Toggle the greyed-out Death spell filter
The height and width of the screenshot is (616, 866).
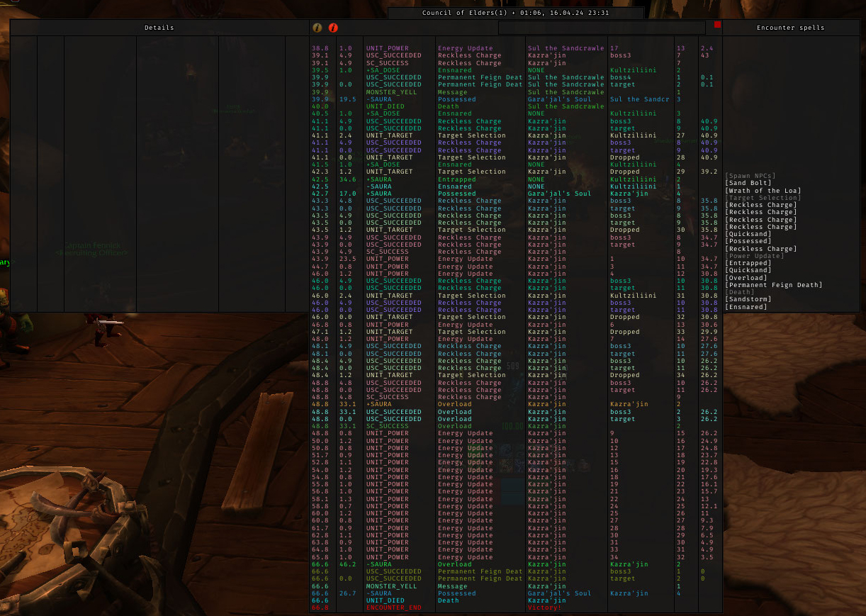pyautogui.click(x=741, y=292)
